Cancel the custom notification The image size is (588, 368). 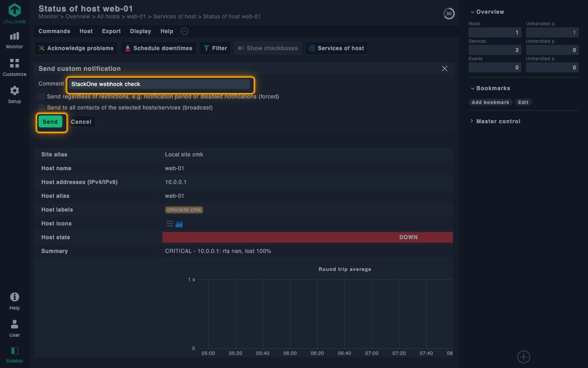click(81, 122)
